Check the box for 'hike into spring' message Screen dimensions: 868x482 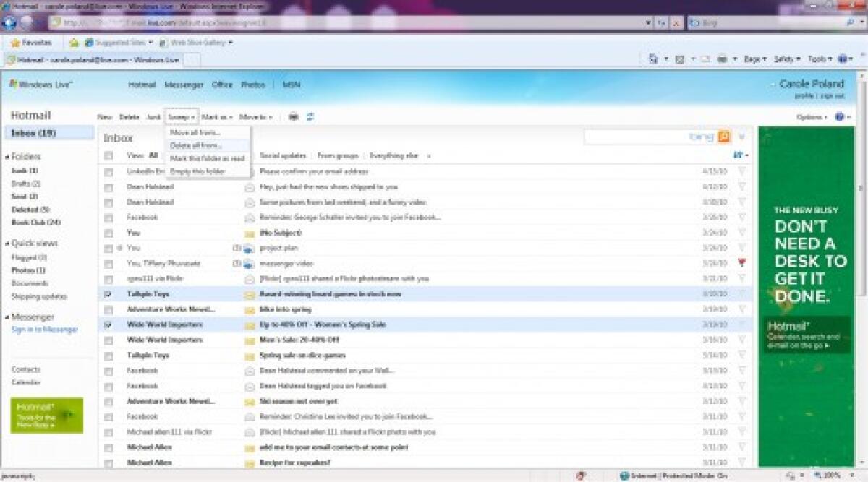(x=109, y=310)
